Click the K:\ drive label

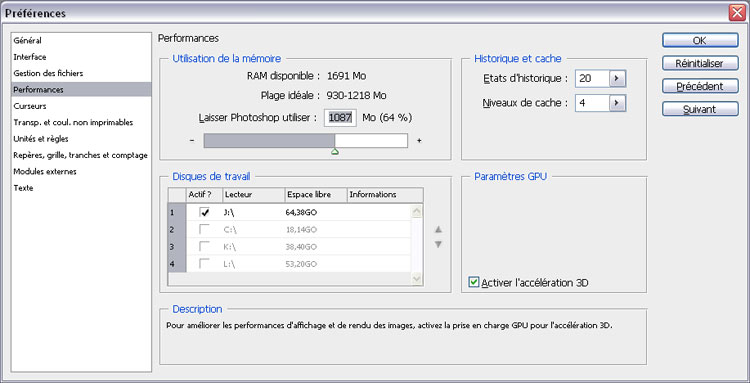230,247
